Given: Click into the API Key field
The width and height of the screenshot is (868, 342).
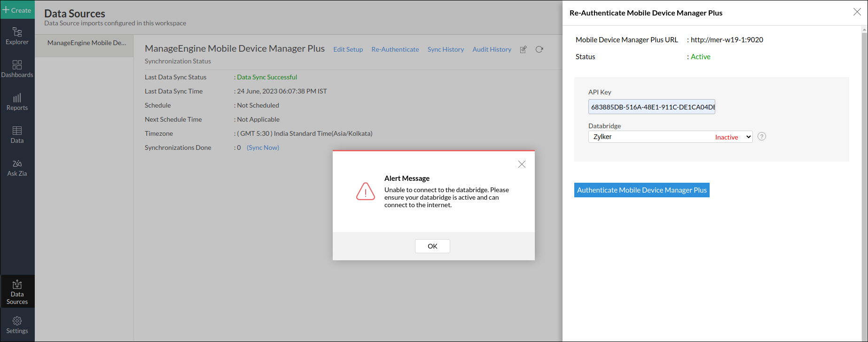Looking at the screenshot, I should click(651, 107).
